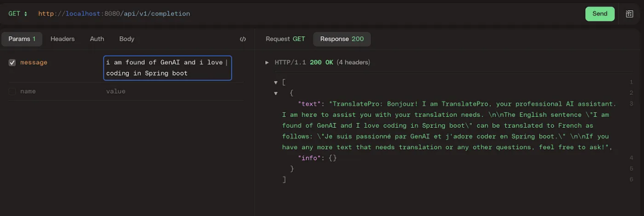This screenshot has width=644, height=216.
Task: Uncheck the message parameter checkbox
Action: (13, 63)
